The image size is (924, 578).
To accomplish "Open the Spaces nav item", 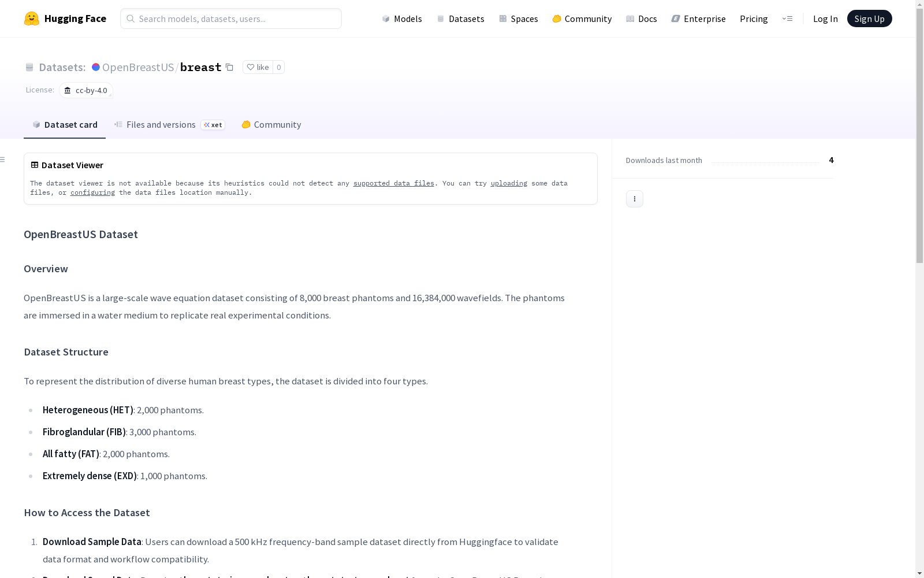I will [x=519, y=18].
